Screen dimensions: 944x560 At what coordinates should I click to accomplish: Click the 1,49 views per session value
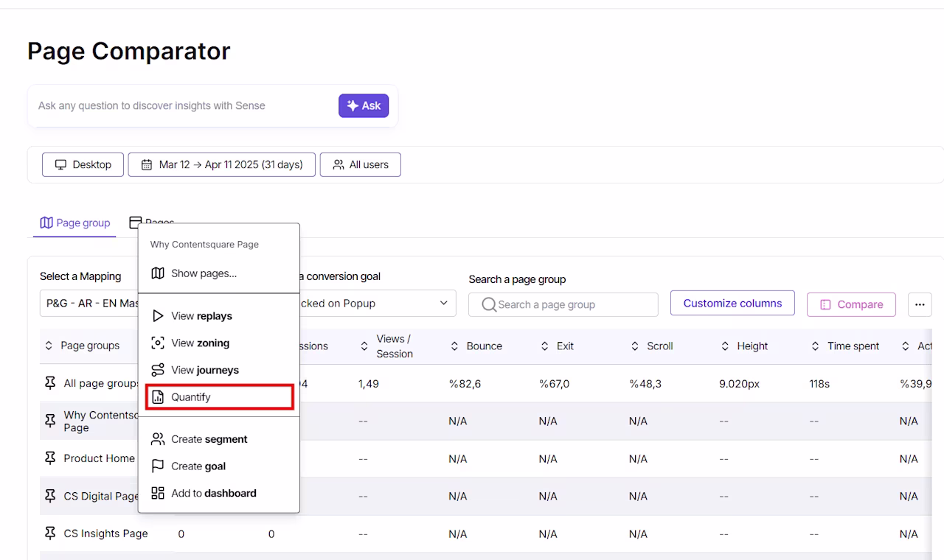point(369,384)
